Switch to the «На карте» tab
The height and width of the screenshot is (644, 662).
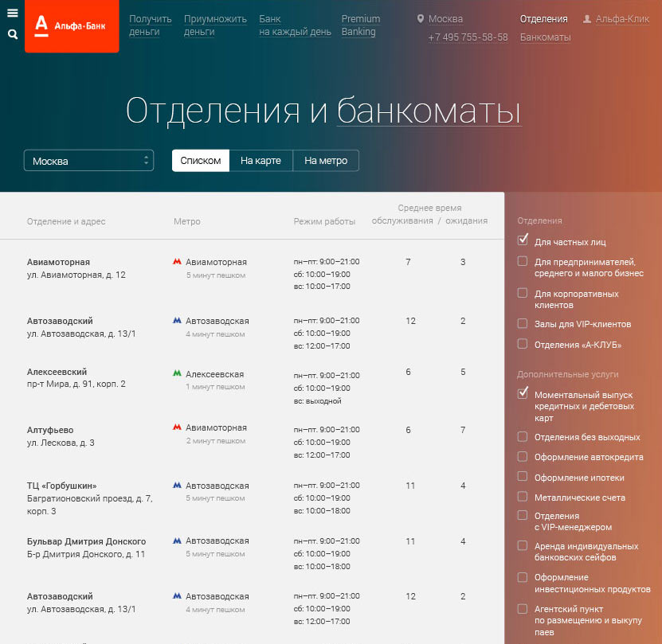[260, 160]
